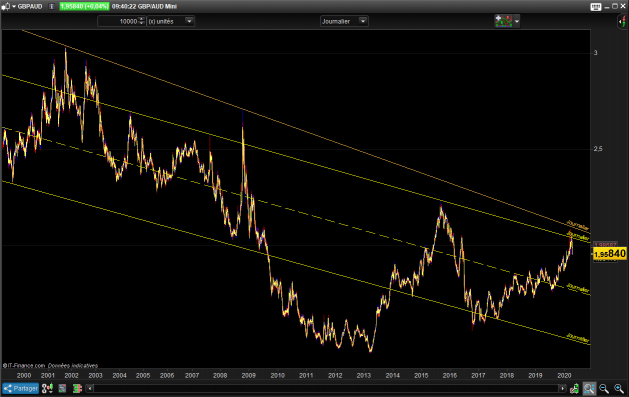Click the candle link icon near scrollbar
The image size is (629, 397).
point(574,388)
